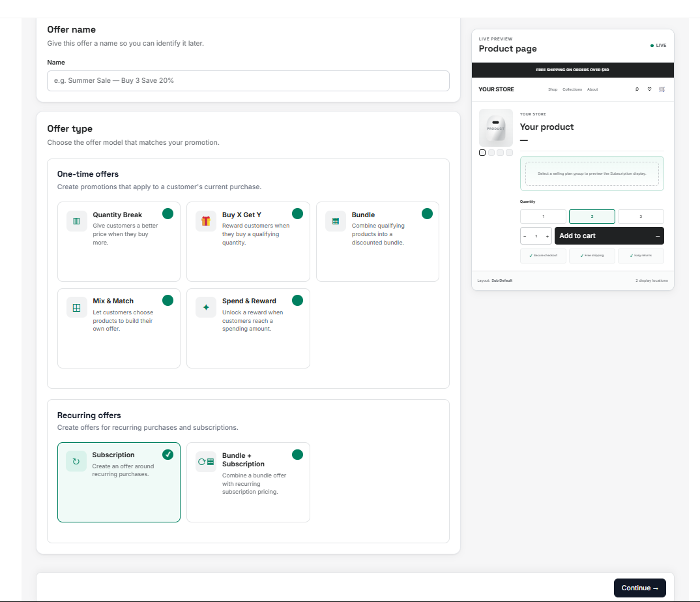Select the Bundle + Subscription radio circle
The width and height of the screenshot is (700, 602).
pyautogui.click(x=297, y=455)
